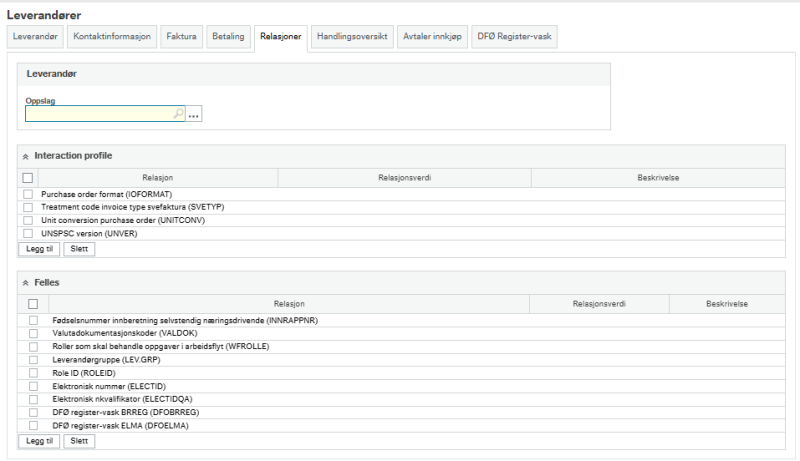
Task: Check Valutadokumentasjonskoder (VALDOK) row
Action: [x=33, y=333]
